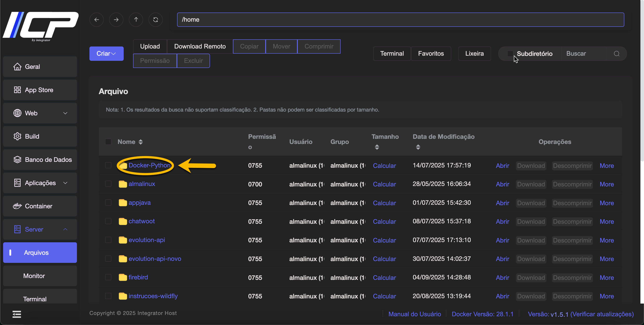Viewport: 644px width, 325px height.
Task: Collapse sidebar with bottom menu icon
Action: point(17,314)
